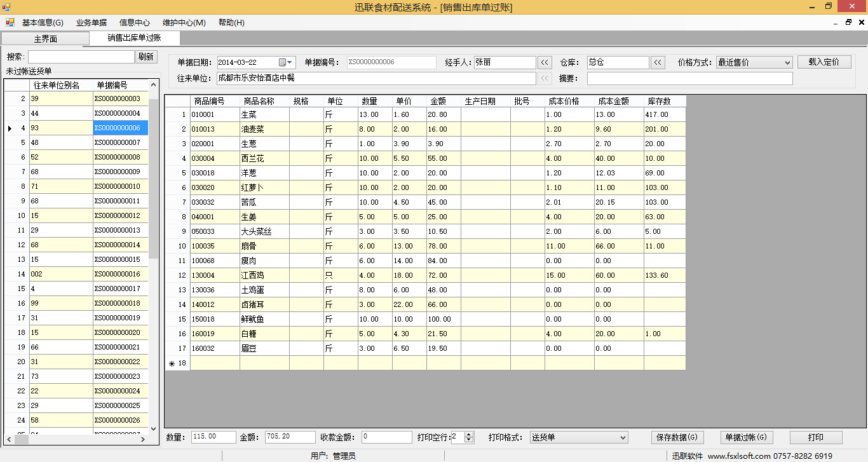
Task: Open the 基本信息(G) menu
Action: pyautogui.click(x=43, y=23)
